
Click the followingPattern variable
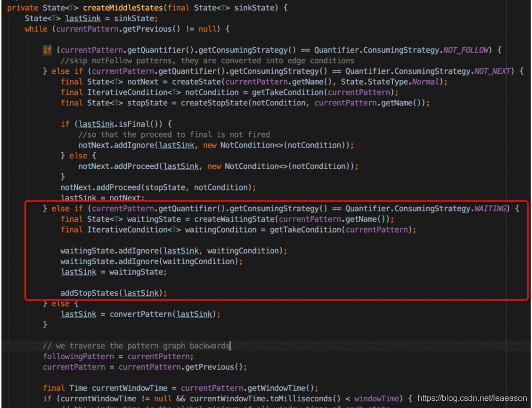78,357
